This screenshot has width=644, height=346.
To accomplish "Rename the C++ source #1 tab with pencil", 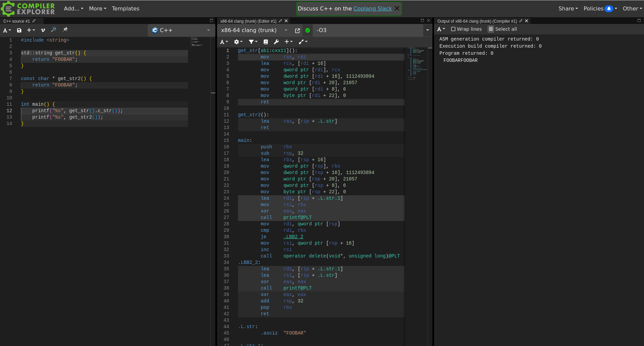I will (x=34, y=21).
